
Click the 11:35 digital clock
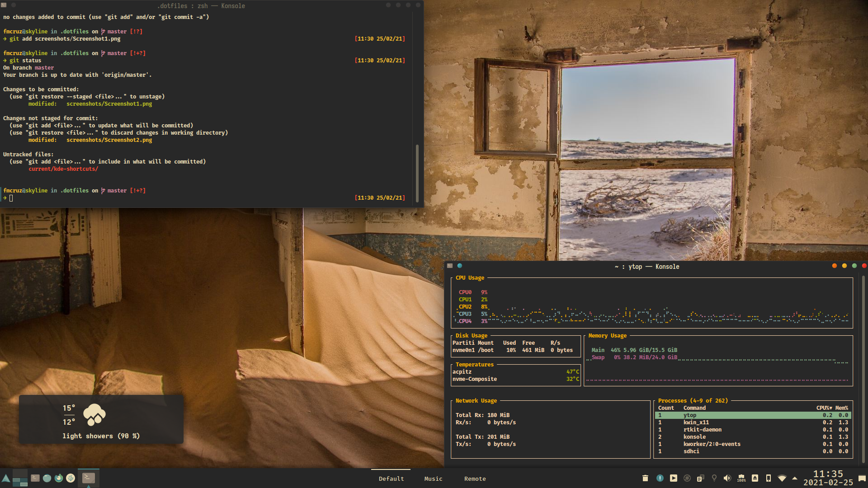coord(828,474)
